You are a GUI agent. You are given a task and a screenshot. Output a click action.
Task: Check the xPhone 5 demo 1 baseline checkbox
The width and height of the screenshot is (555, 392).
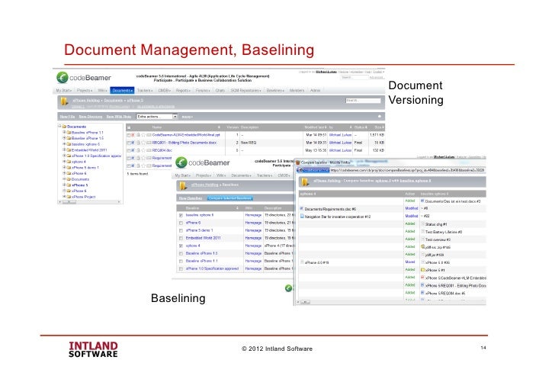point(181,230)
